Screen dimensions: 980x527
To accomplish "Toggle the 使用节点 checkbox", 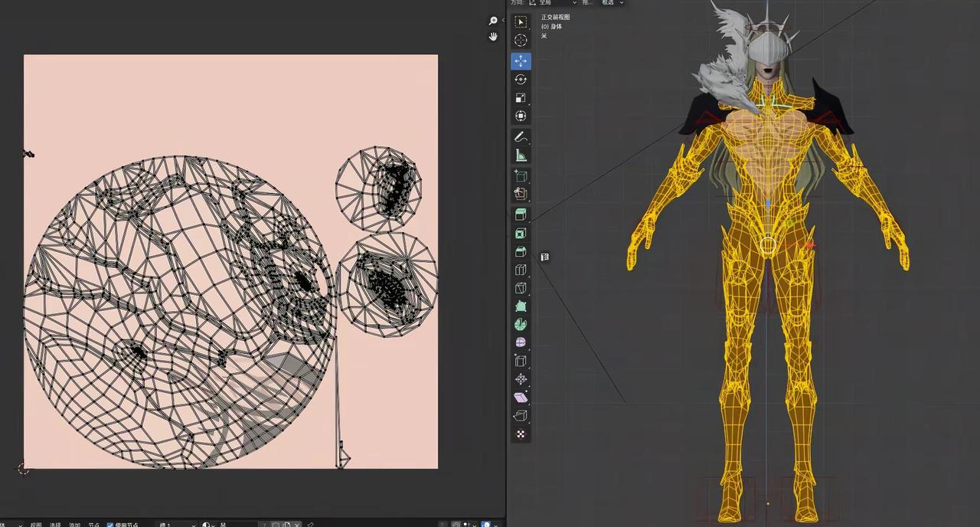I will click(109, 525).
